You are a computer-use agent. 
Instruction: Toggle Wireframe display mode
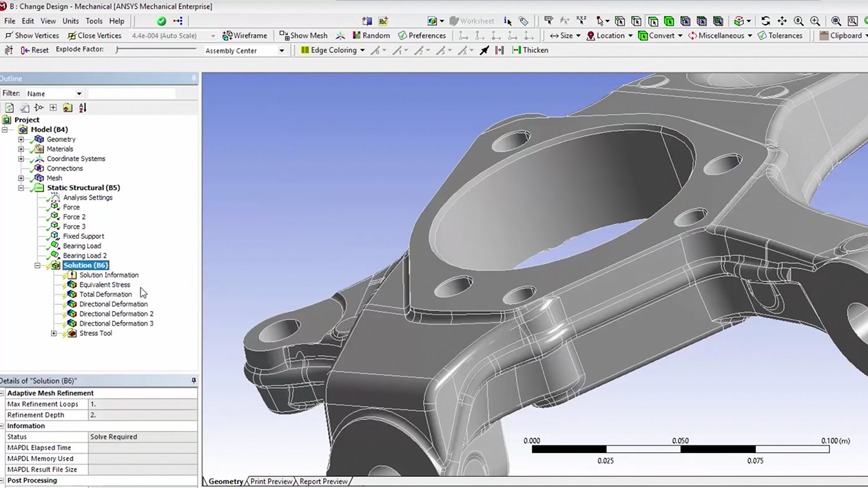coord(245,36)
